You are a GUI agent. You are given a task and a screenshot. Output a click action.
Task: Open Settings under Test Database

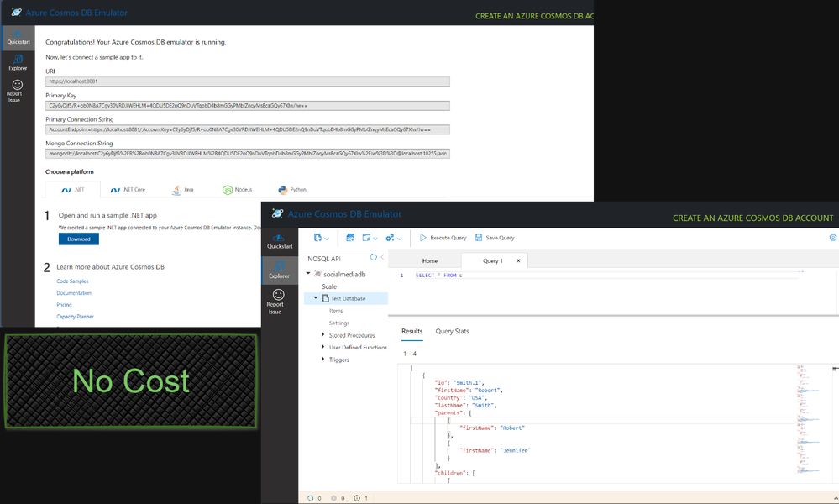(339, 323)
